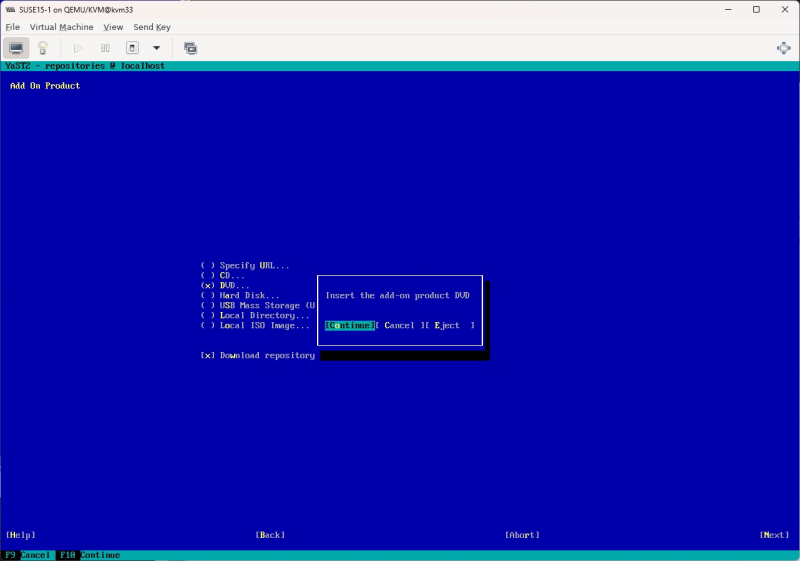This screenshot has height=561, width=800.
Task: Select the Local ISO Image radio option
Action: (255, 325)
